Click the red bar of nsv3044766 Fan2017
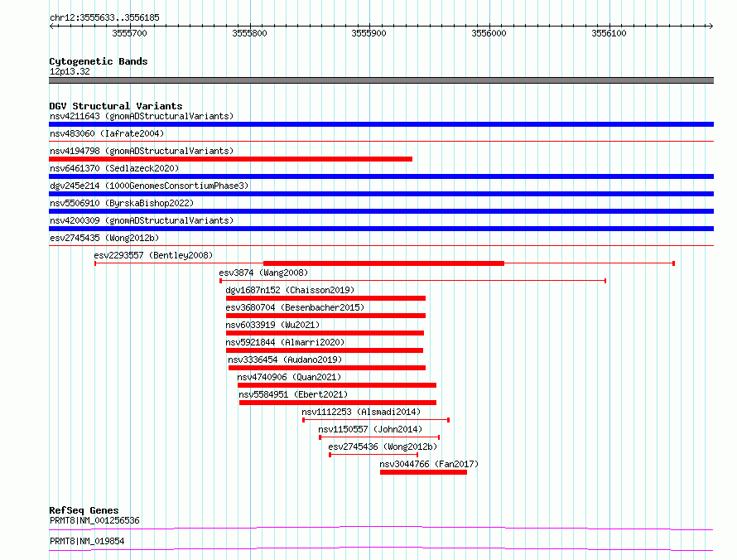This screenshot has height=560, width=737. (x=423, y=472)
